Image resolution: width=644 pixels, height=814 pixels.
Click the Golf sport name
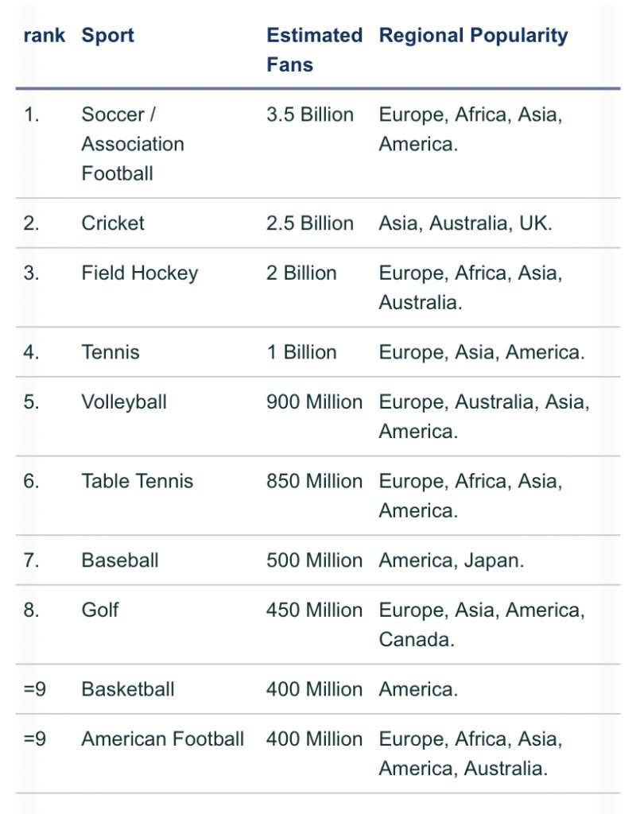99,610
